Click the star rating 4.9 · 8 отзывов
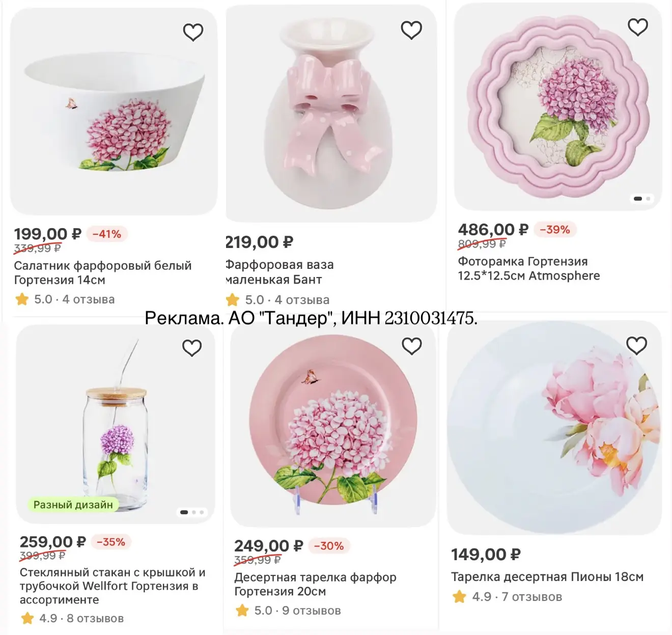Screen dimensions: 672x635 coord(72,618)
